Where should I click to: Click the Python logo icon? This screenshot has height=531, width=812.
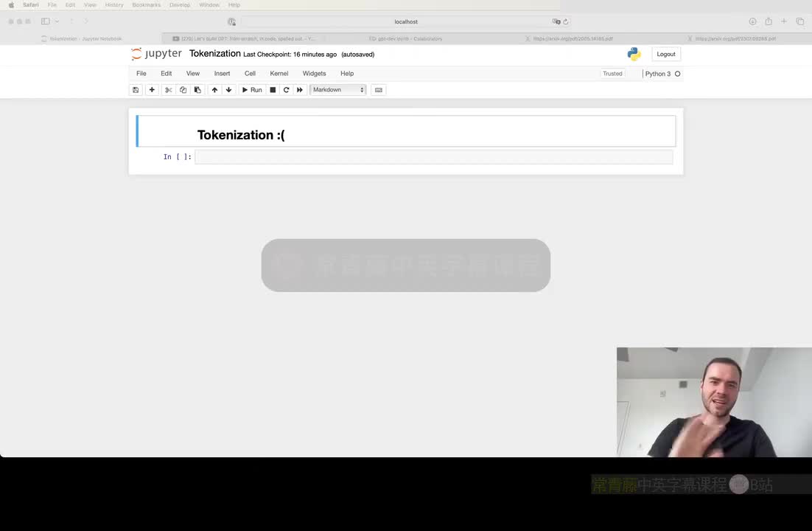click(x=634, y=54)
